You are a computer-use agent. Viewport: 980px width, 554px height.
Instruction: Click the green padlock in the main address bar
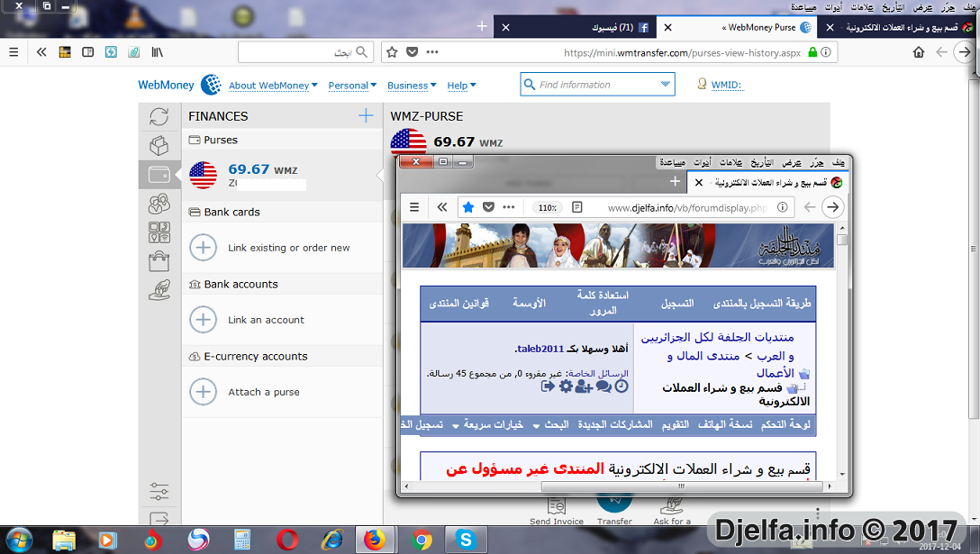click(812, 52)
